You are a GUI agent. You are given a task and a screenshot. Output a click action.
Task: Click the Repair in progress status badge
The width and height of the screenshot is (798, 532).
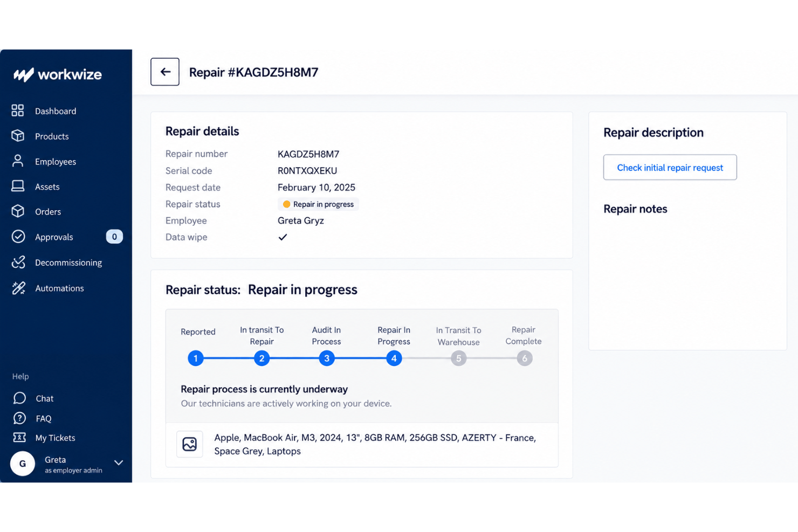pyautogui.click(x=318, y=204)
